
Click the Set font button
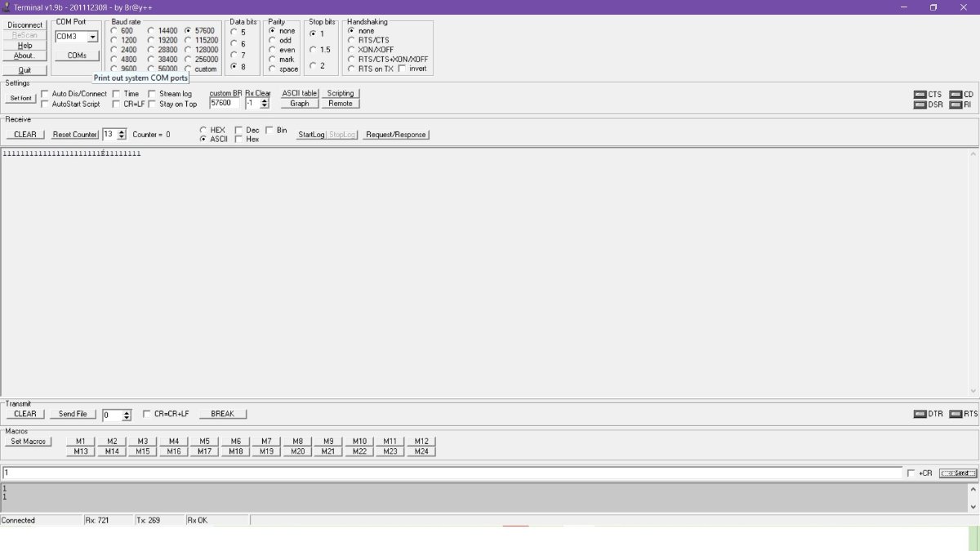[21, 98]
